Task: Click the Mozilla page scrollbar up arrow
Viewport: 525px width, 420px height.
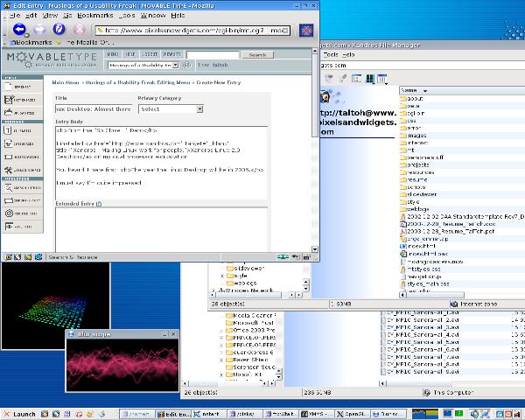Action: coord(315,51)
